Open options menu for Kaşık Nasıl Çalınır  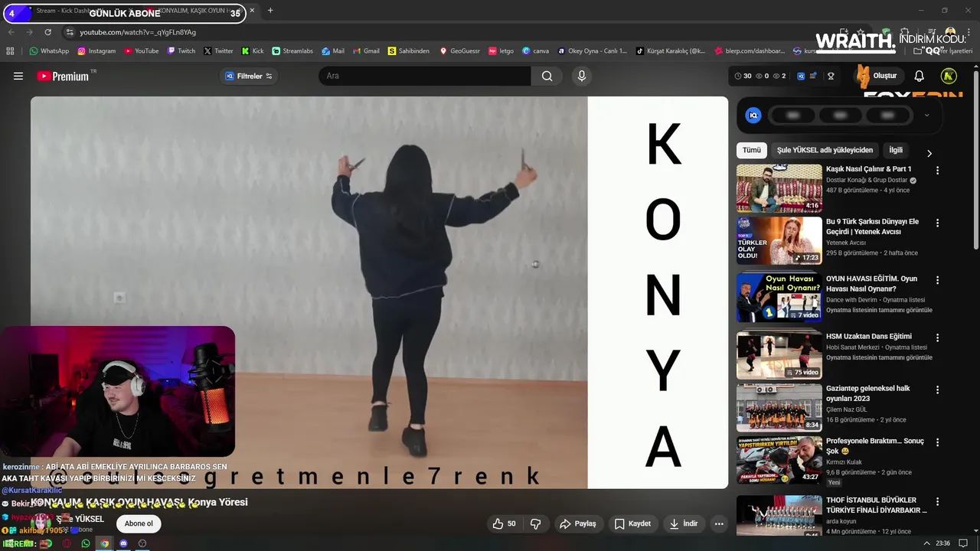pos(937,170)
